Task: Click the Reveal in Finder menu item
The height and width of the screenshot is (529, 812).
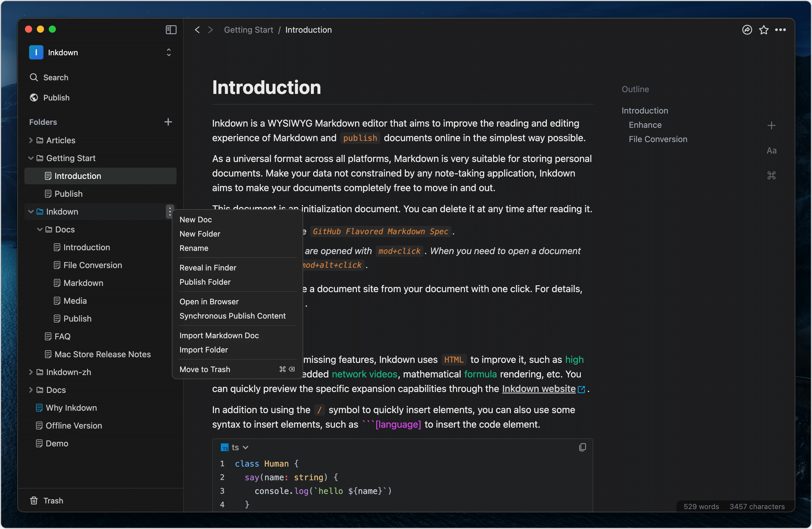Action: (208, 267)
